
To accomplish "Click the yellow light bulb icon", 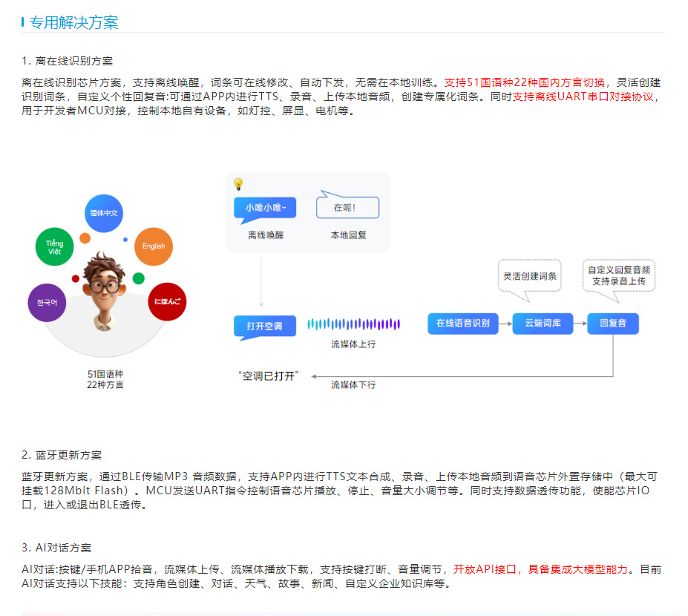I will point(238,184).
